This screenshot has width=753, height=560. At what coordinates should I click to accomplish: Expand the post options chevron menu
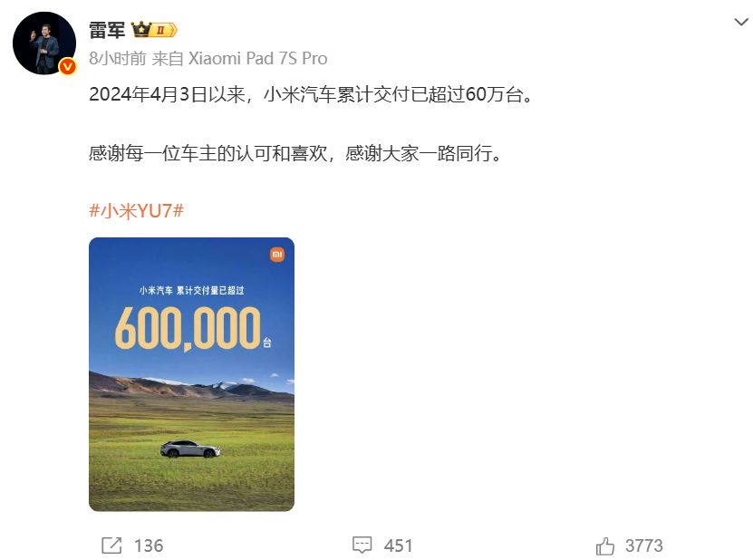741,22
